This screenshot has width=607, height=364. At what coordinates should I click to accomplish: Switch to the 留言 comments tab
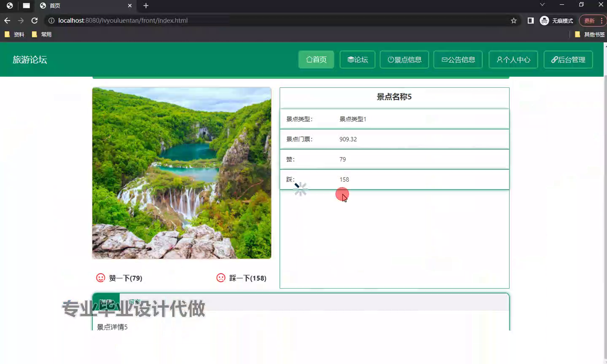134,302
